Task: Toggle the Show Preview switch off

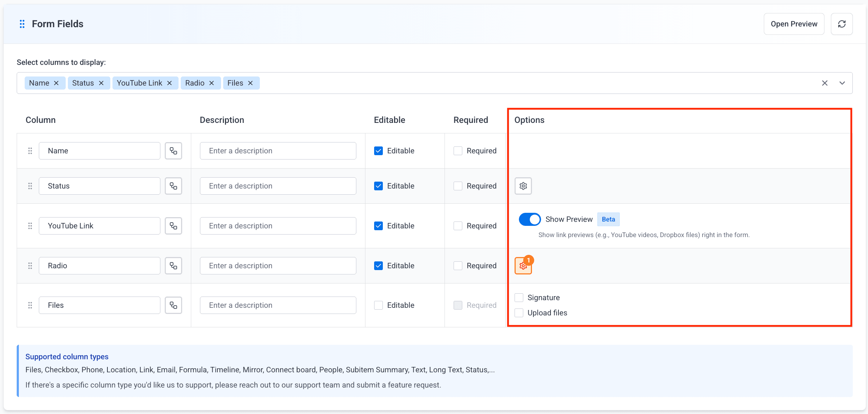Action: click(x=530, y=219)
